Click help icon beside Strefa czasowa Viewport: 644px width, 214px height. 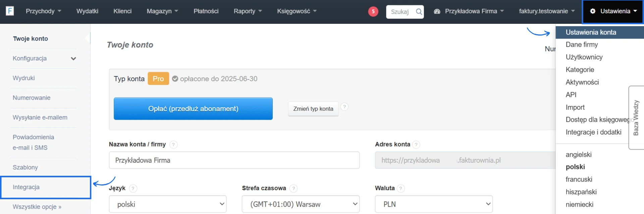[x=293, y=189]
